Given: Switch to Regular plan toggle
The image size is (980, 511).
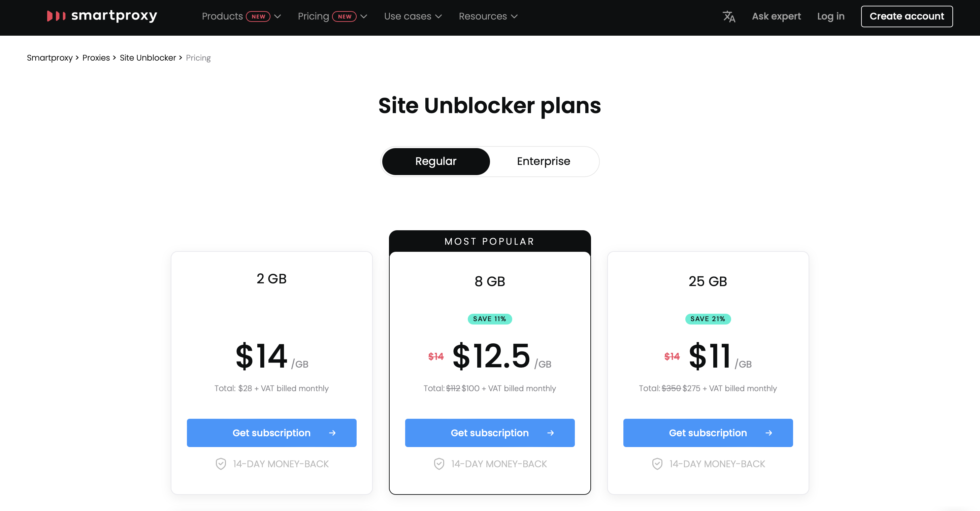Looking at the screenshot, I should [435, 161].
